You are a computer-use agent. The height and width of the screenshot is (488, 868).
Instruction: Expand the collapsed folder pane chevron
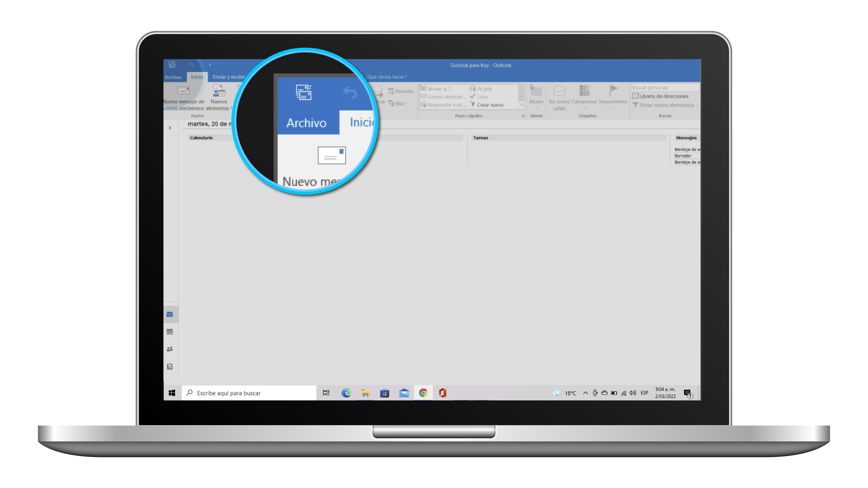170,128
